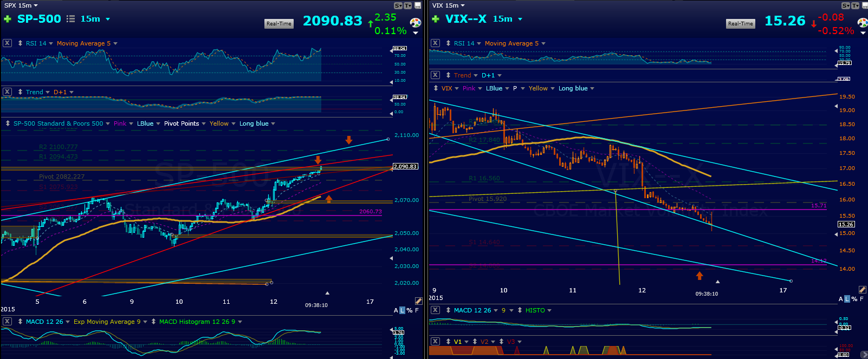Image resolution: width=868 pixels, height=359 pixels.
Task: Open the color palette in the VIX chart
Action: click(863, 23)
